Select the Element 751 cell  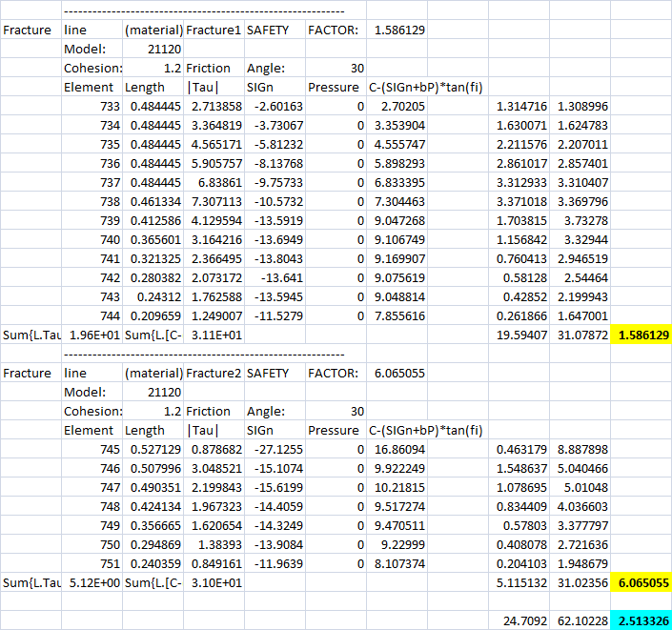coord(92,563)
